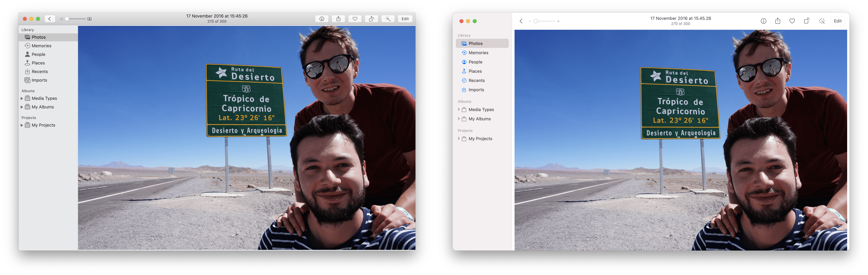Viewport: 868px width, 275px height.
Task: Expand My Albums chevron in the right window
Action: click(x=459, y=118)
